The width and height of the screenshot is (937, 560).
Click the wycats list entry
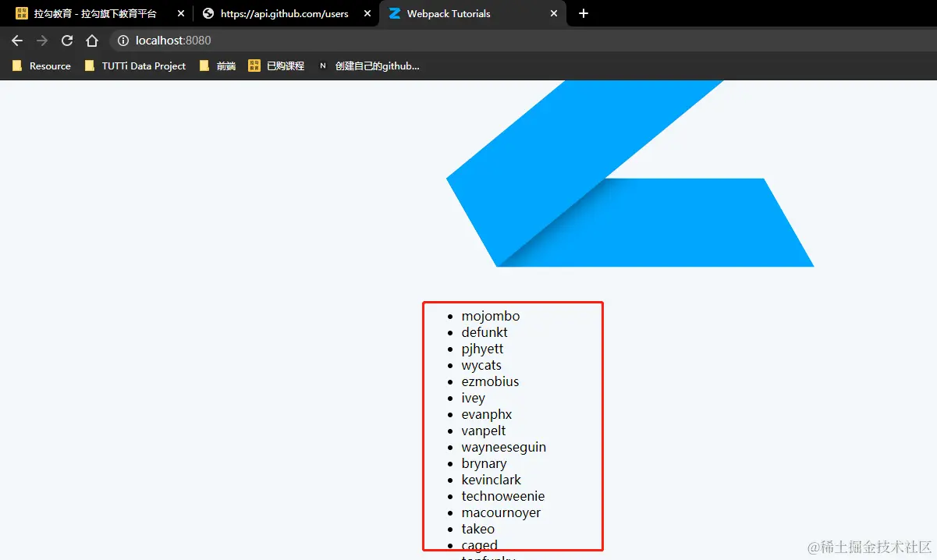[x=481, y=365]
